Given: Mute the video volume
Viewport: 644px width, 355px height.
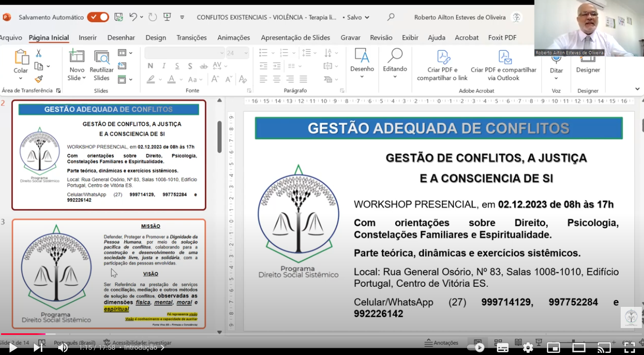Looking at the screenshot, I should pyautogui.click(x=63, y=348).
